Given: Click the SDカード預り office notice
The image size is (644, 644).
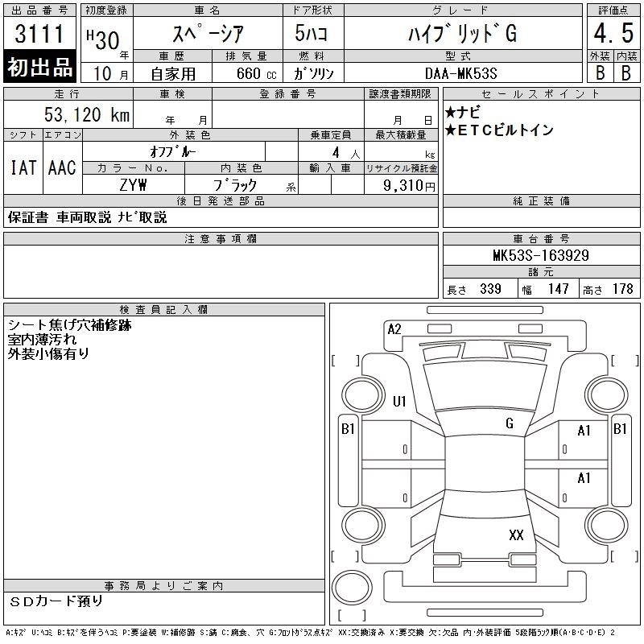Looking at the screenshot, I should point(56,601).
